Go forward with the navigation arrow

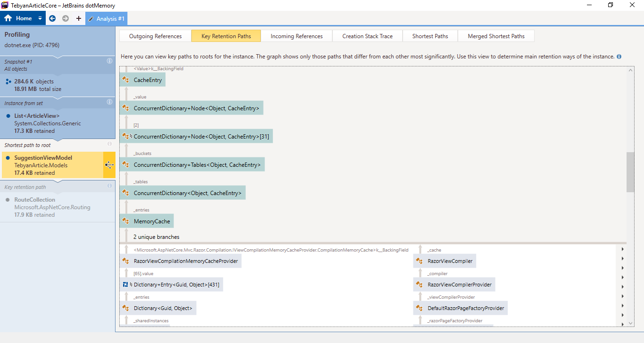point(66,18)
